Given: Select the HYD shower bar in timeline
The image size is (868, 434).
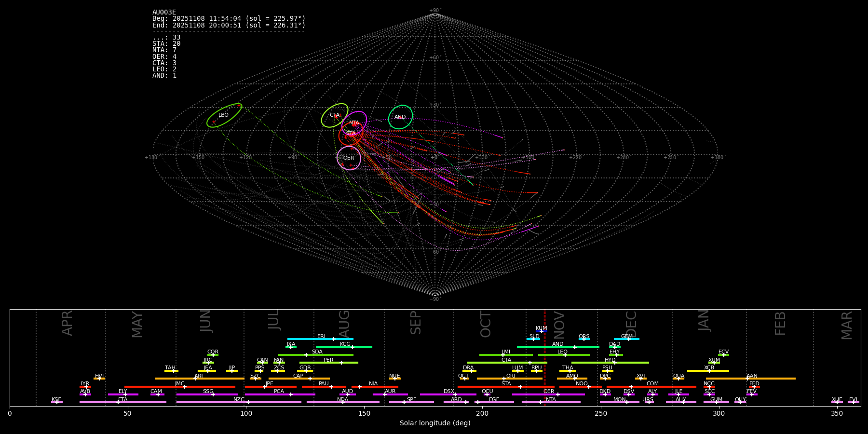Looking at the screenshot, I should (x=610, y=363).
